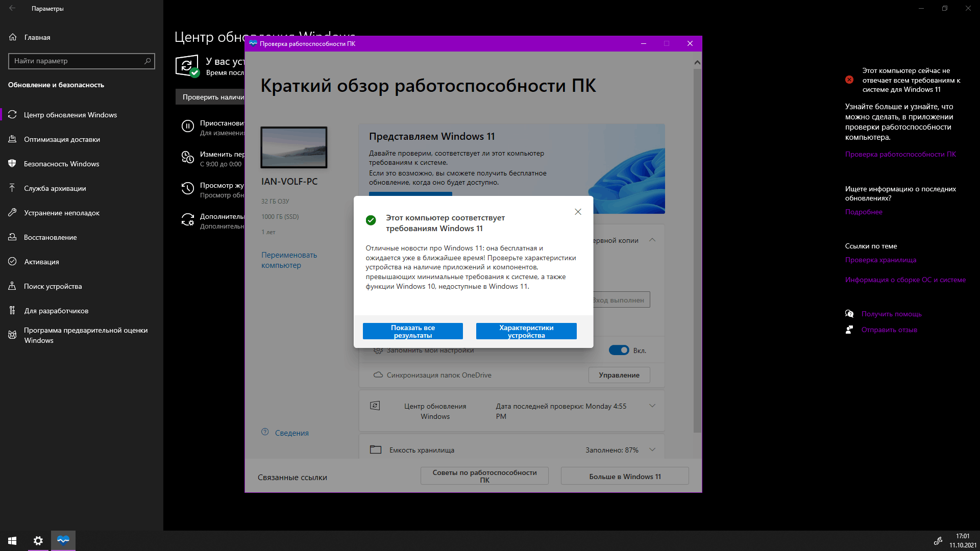Click the pen icon in system tray
980x551 pixels.
coord(938,541)
